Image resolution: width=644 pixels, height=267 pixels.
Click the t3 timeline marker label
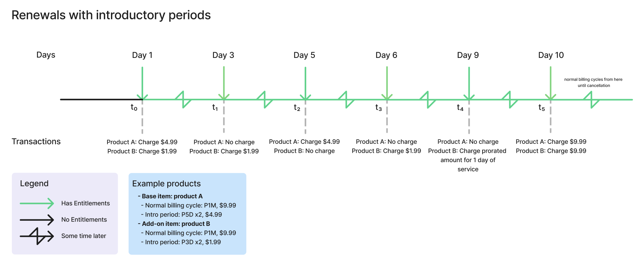[x=378, y=107]
